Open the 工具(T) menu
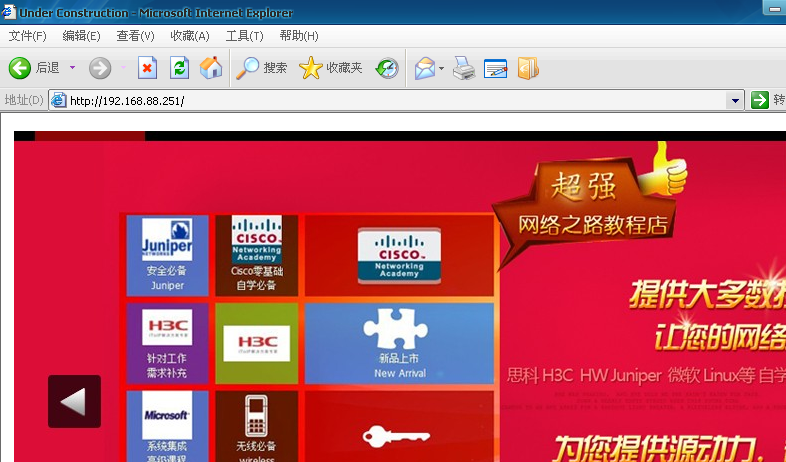The image size is (786, 462). 244,36
